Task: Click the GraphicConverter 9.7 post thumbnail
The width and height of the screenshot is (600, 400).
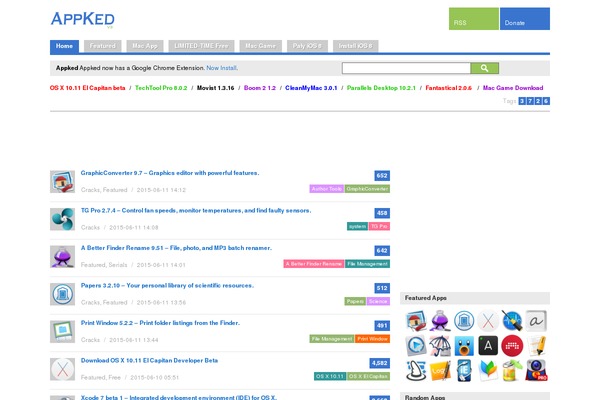Action: (62, 181)
